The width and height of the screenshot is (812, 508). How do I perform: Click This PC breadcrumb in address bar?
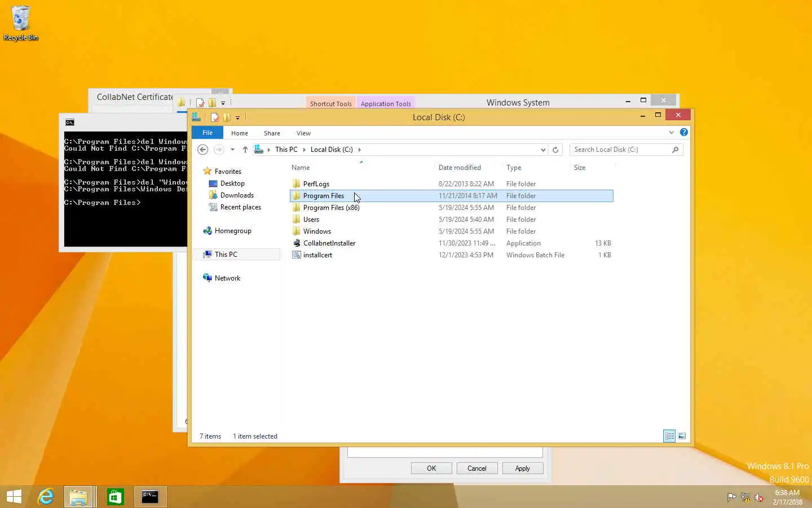tap(286, 150)
